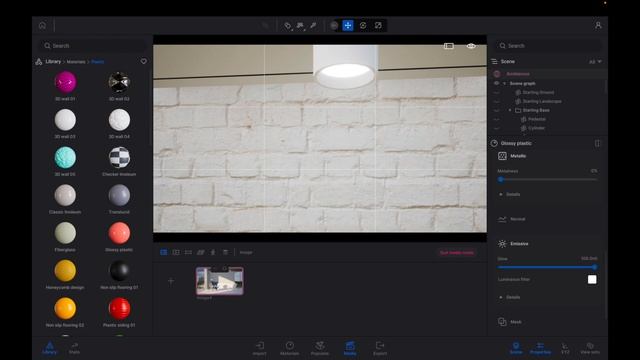Click the Glossy plastic material options icon
The height and width of the screenshot is (360, 640).
coord(598,143)
